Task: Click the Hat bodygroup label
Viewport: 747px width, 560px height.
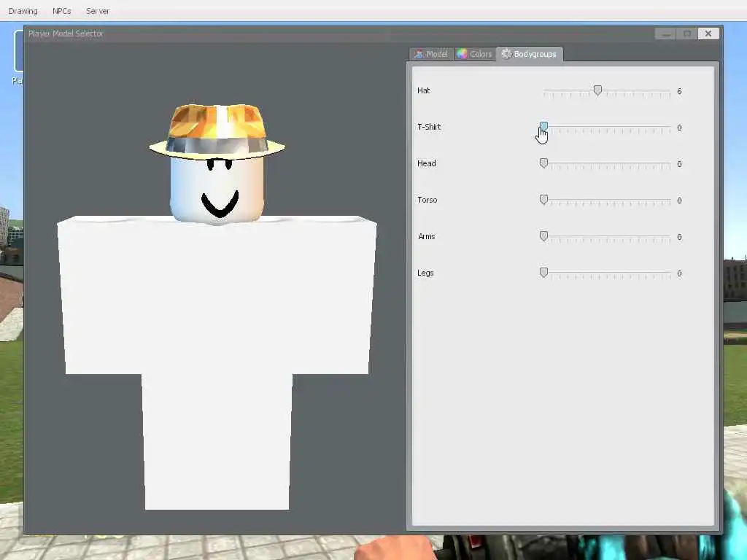Action: coord(424,90)
